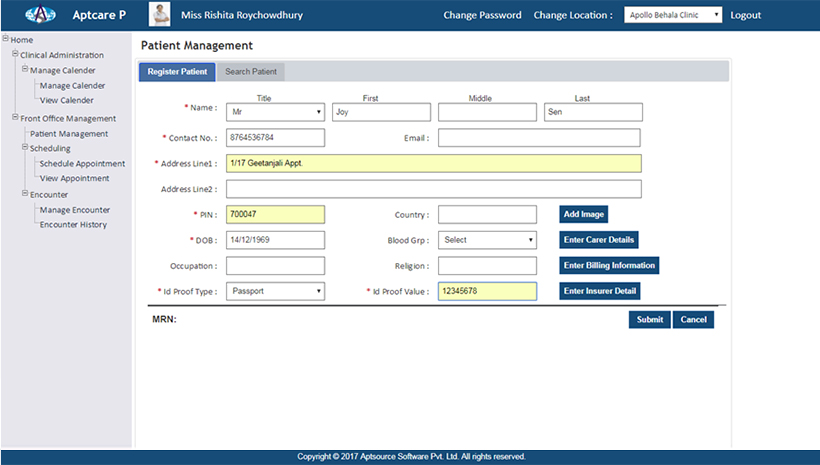Image resolution: width=820 pixels, height=465 pixels.
Task: Select the Register Patient tab
Action: (x=177, y=72)
